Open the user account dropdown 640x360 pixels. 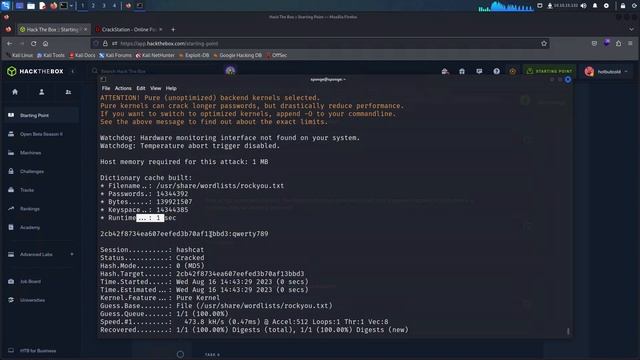pos(607,72)
